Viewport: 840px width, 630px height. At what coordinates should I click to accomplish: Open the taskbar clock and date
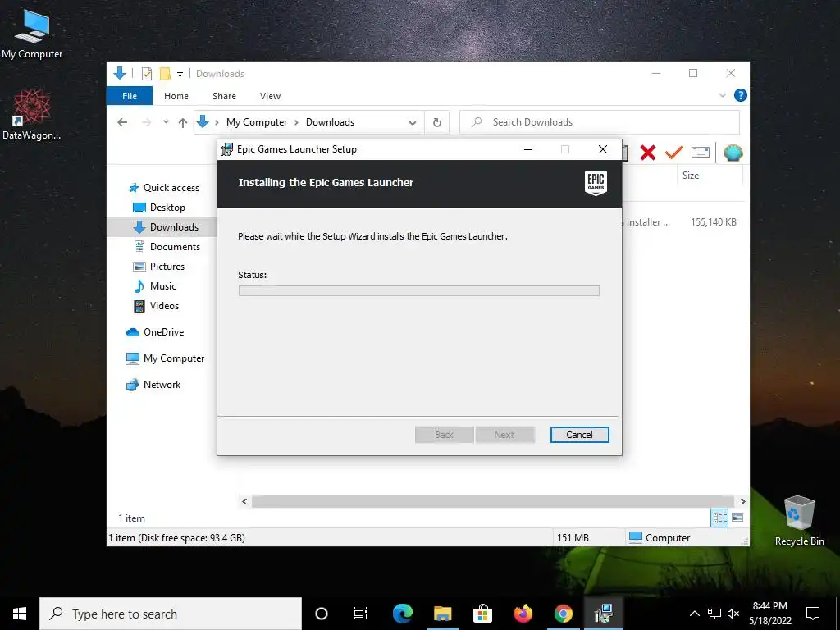769,614
